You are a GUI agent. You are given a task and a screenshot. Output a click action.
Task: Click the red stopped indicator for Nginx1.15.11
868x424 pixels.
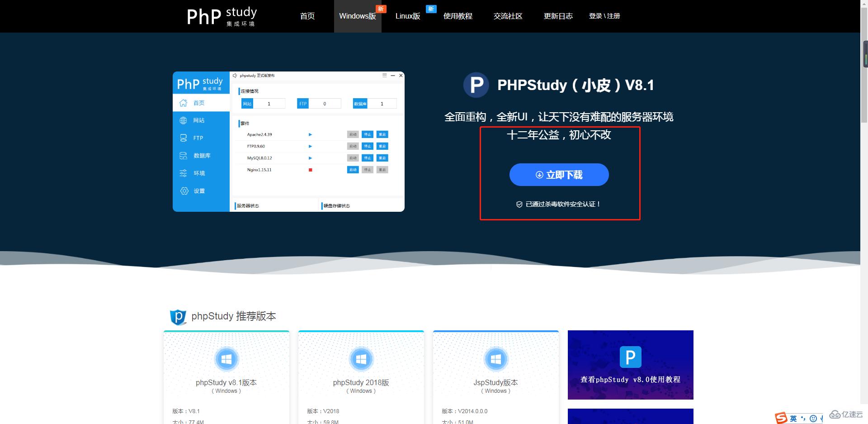pyautogui.click(x=311, y=170)
